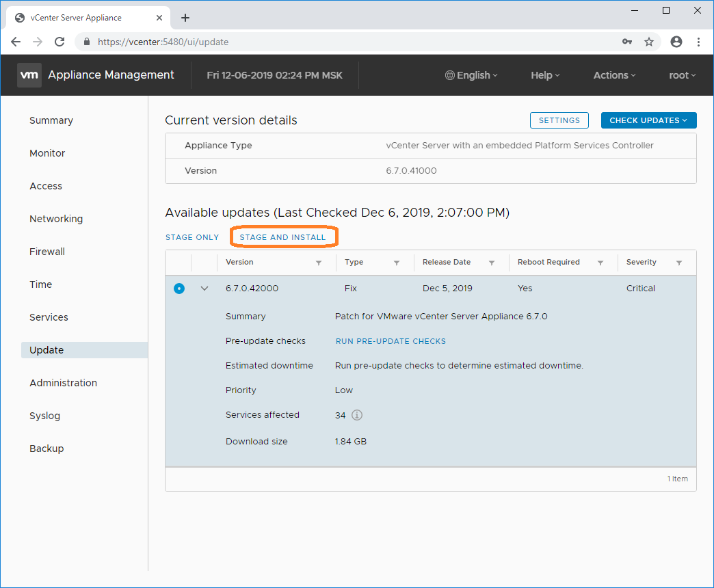The image size is (714, 588).
Task: Open the Time section
Action: click(x=40, y=284)
